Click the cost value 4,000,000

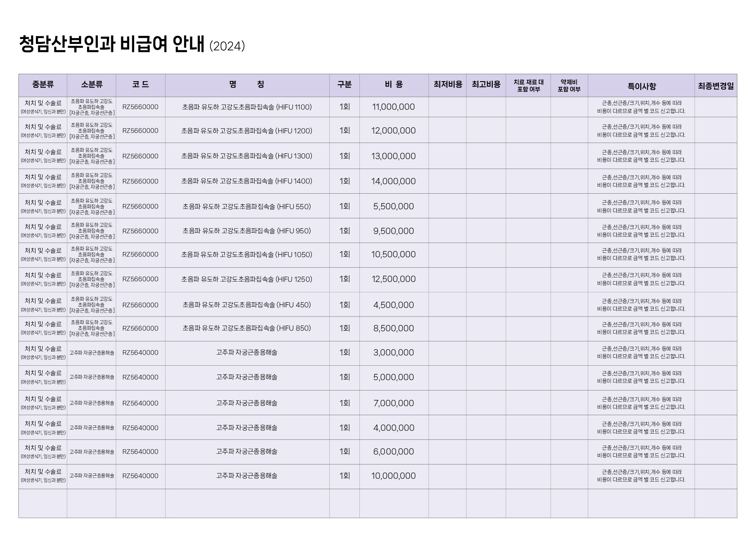(393, 428)
